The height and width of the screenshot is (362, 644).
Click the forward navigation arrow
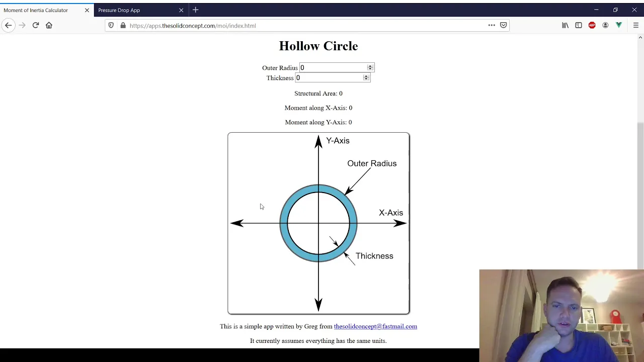pyautogui.click(x=22, y=25)
